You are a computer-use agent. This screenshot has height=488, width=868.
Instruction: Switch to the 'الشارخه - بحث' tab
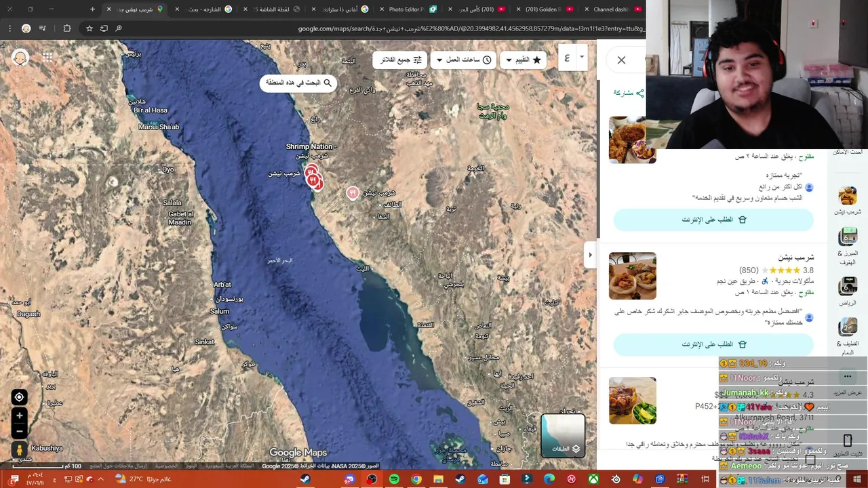(203, 9)
